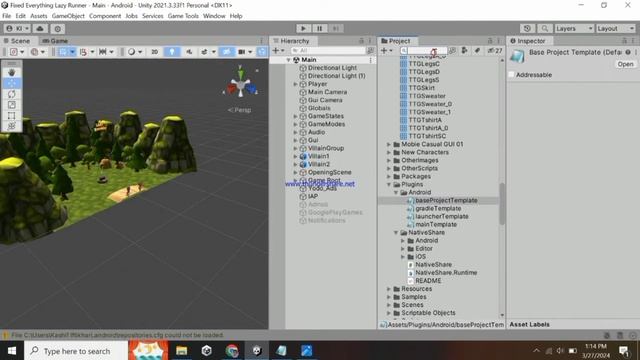640x360 pixels.
Task: Click the Pause button
Action: point(319,29)
